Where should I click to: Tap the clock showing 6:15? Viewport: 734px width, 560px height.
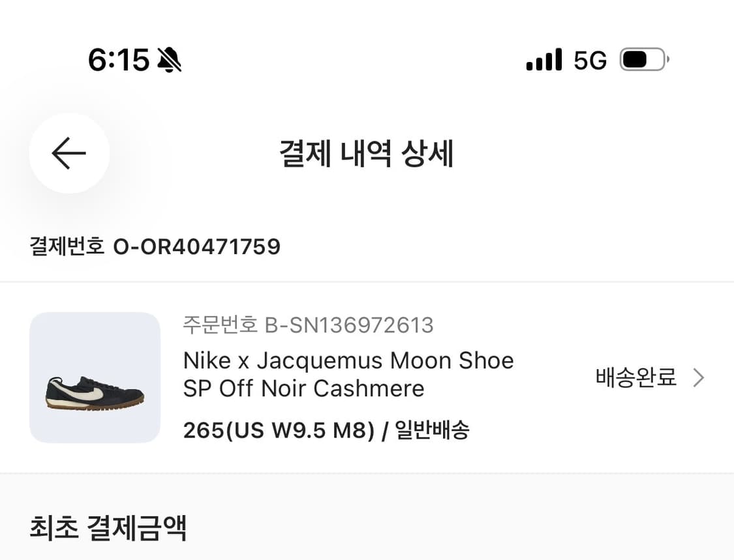click(121, 59)
